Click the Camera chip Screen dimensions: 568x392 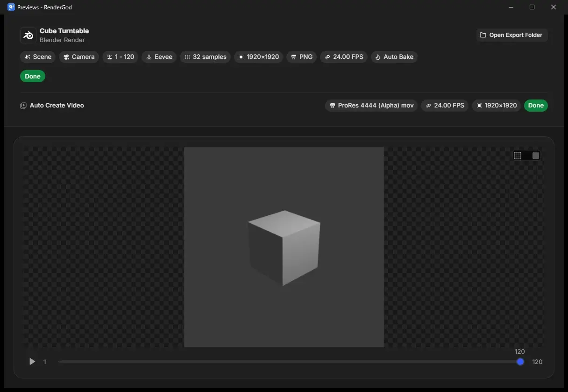point(78,57)
